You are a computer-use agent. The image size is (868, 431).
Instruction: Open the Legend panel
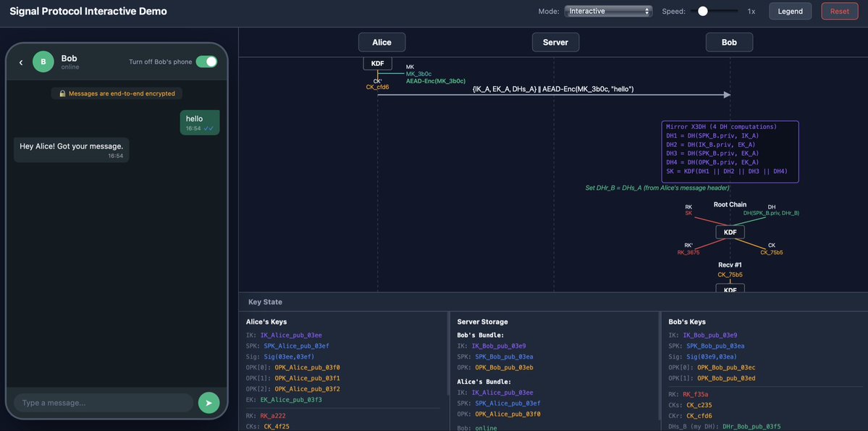click(x=790, y=11)
